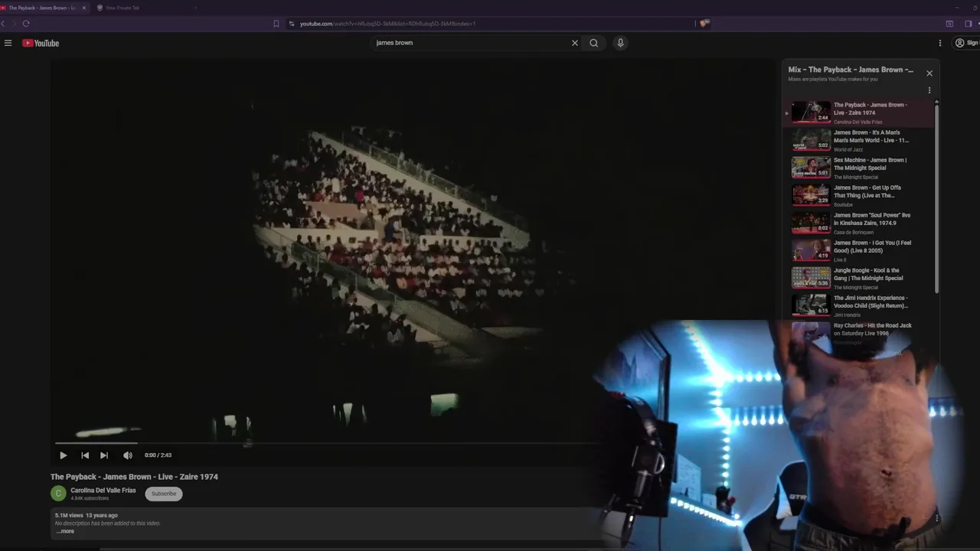The width and height of the screenshot is (980, 551).
Task: Click the video title below the player
Action: [134, 477]
